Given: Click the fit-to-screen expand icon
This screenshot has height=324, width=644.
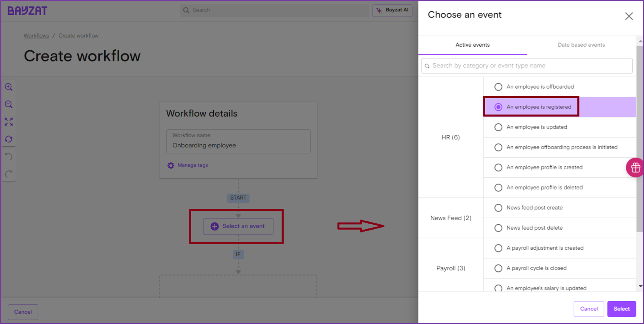Looking at the screenshot, I should [9, 122].
